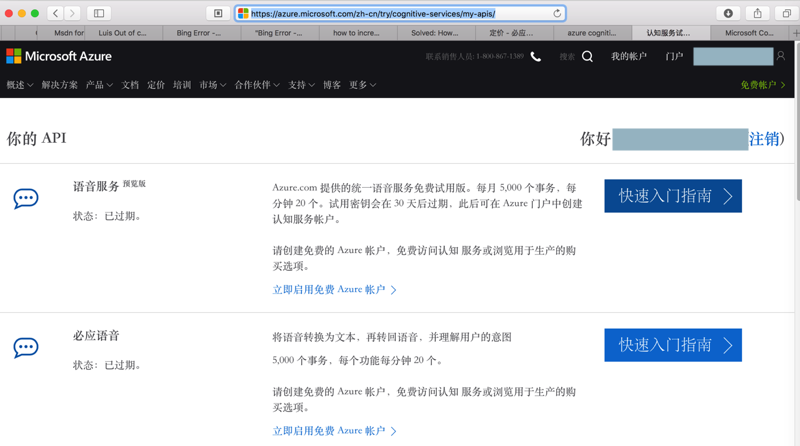The height and width of the screenshot is (446, 800).
Task: Click 立即启用免费 Azure 帐户 under 语音服务
Action: pyautogui.click(x=334, y=290)
